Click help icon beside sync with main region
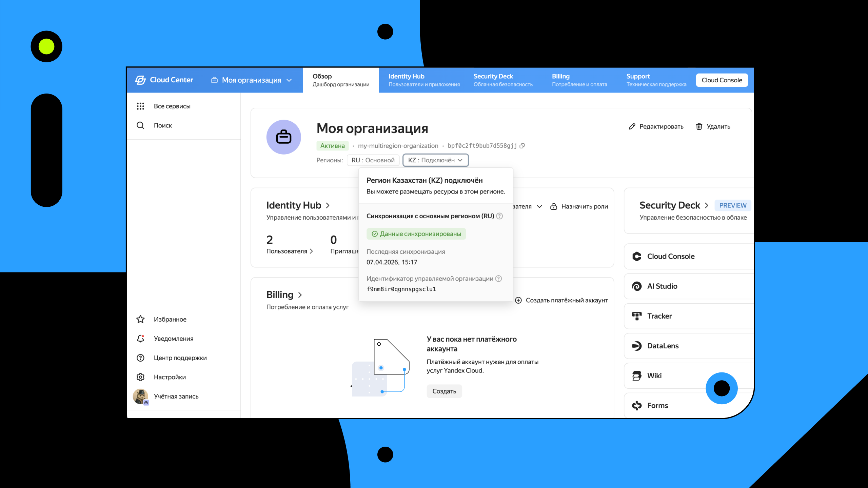Viewport: 868px width, 488px height. point(499,216)
